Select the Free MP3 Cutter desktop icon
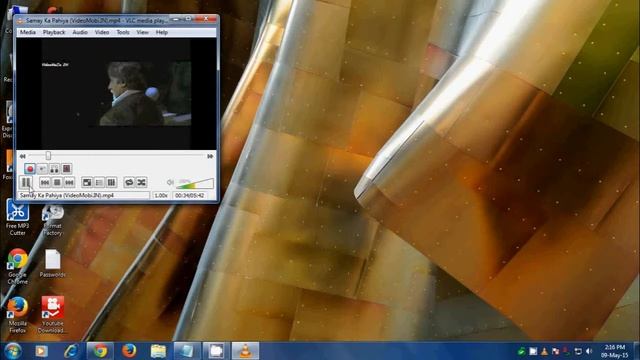Viewport: 640px width, 360px height. pyautogui.click(x=18, y=218)
